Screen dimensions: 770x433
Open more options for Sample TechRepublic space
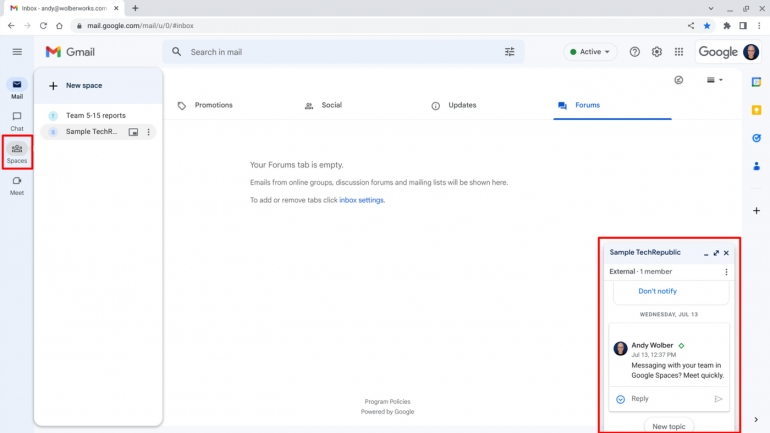tap(149, 132)
